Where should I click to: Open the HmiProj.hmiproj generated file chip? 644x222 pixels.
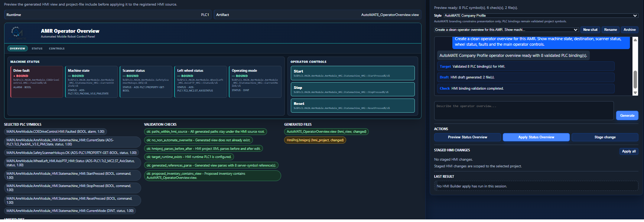[315, 140]
